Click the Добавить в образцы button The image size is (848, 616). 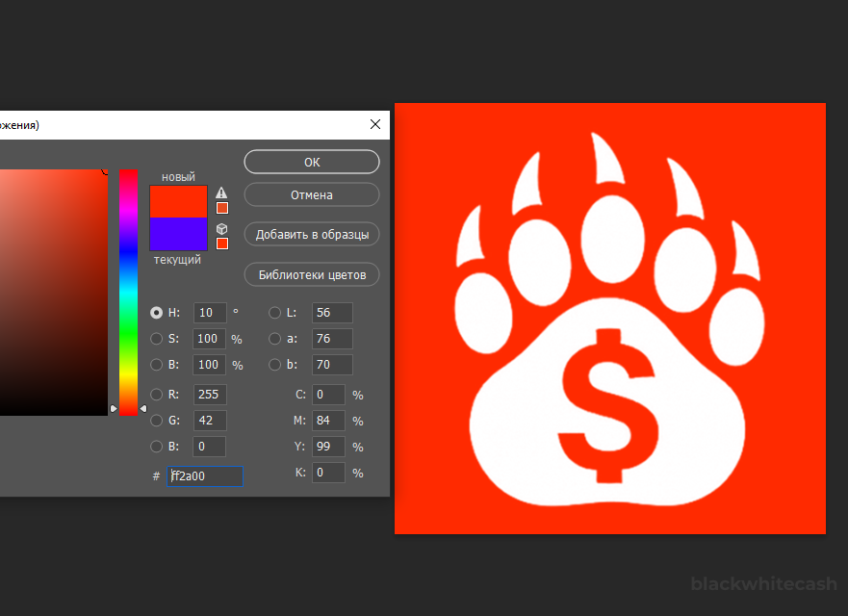click(x=312, y=234)
